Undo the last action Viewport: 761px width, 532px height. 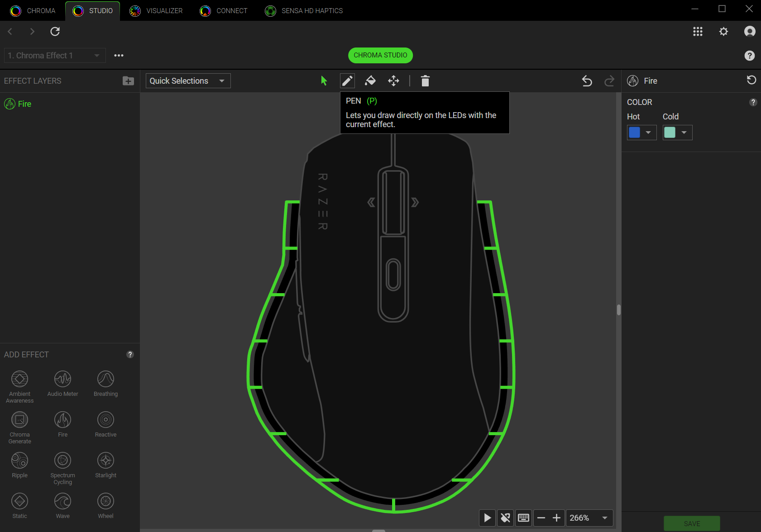click(x=587, y=81)
